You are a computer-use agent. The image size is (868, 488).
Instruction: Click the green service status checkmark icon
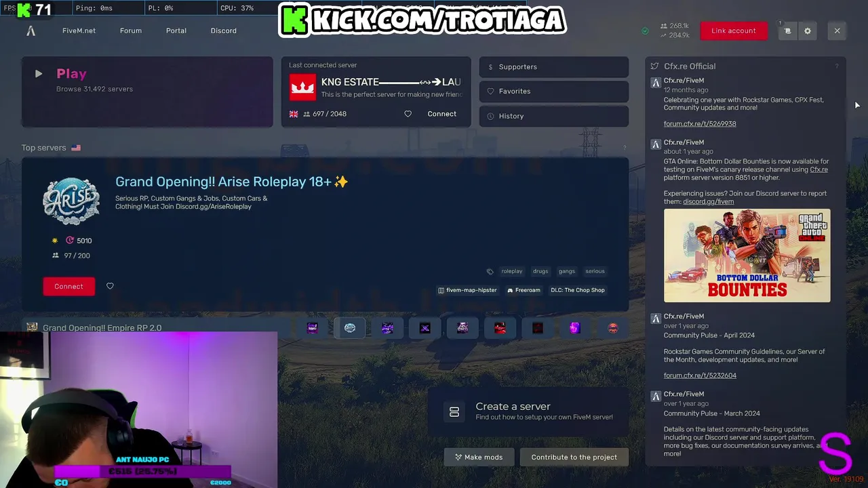coord(645,30)
